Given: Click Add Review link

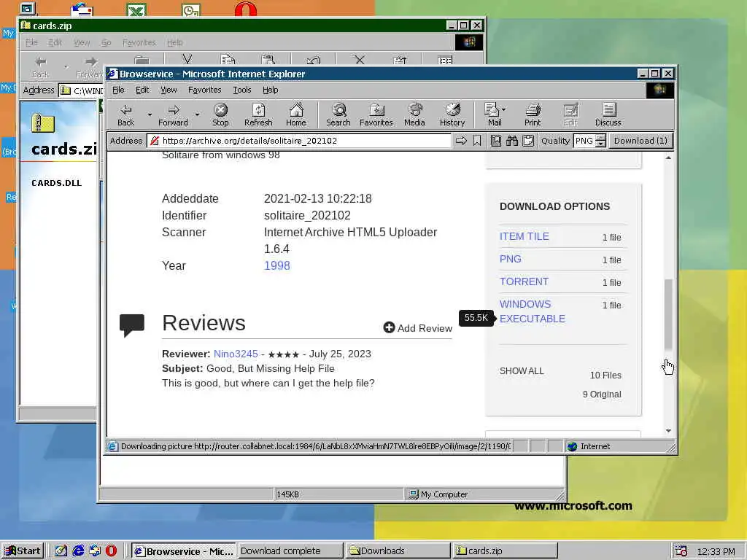Looking at the screenshot, I should coord(418,328).
